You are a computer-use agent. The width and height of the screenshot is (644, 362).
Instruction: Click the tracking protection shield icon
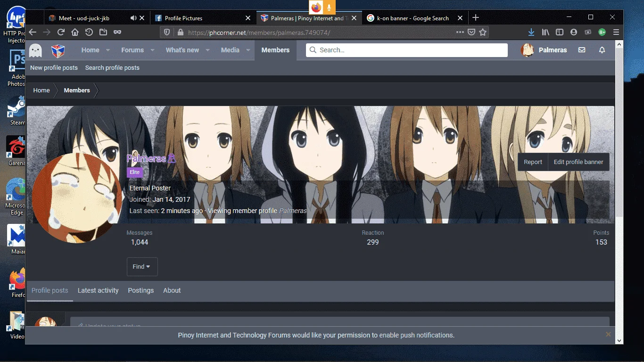click(166, 33)
